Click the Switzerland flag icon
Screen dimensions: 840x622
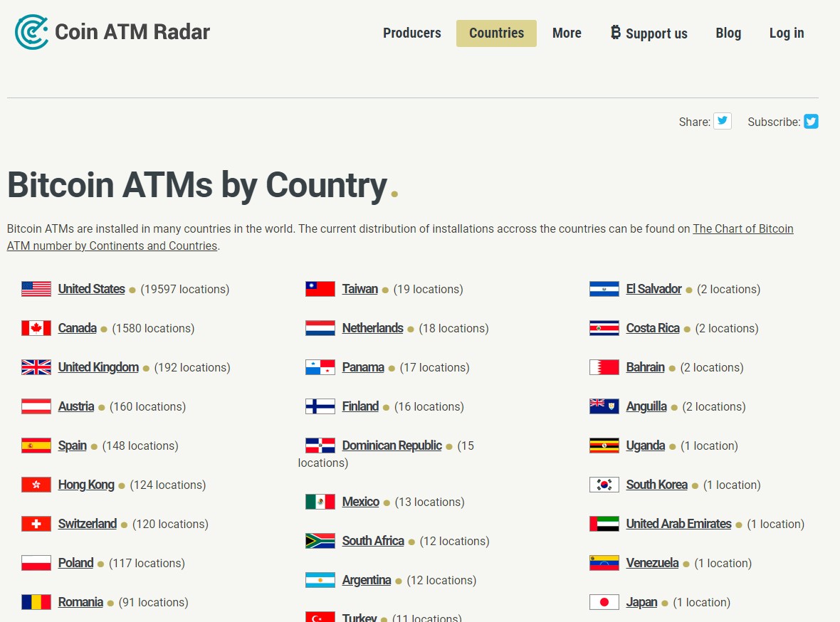click(x=36, y=523)
